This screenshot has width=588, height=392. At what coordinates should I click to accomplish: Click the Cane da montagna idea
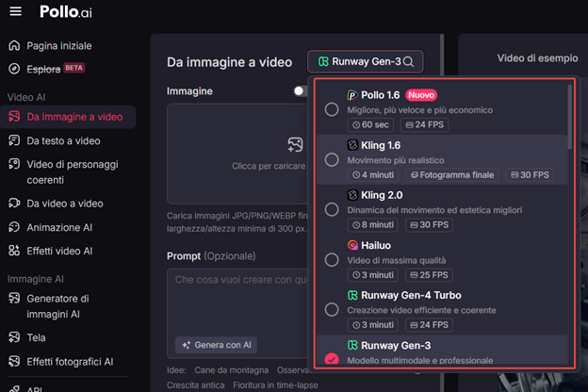pos(232,370)
